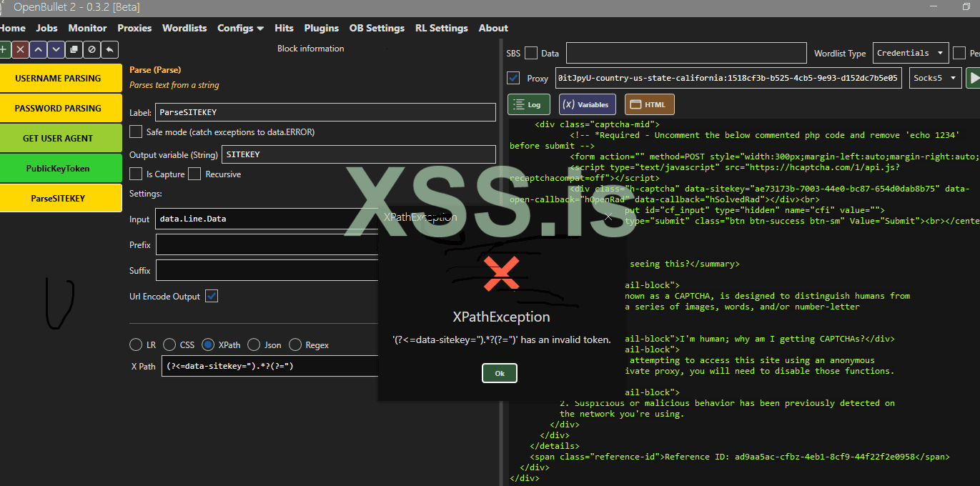Click the 'Block information' heading
Screen dimensions: 980x486
(311, 49)
